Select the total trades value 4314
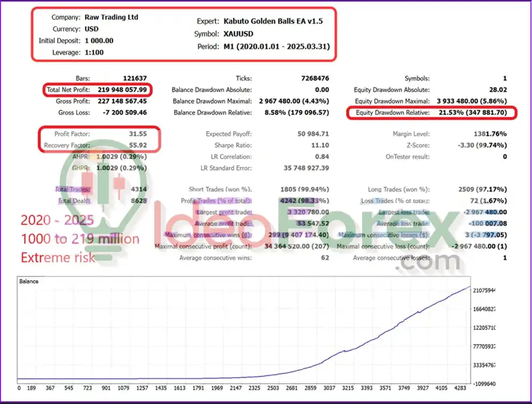 (x=139, y=189)
